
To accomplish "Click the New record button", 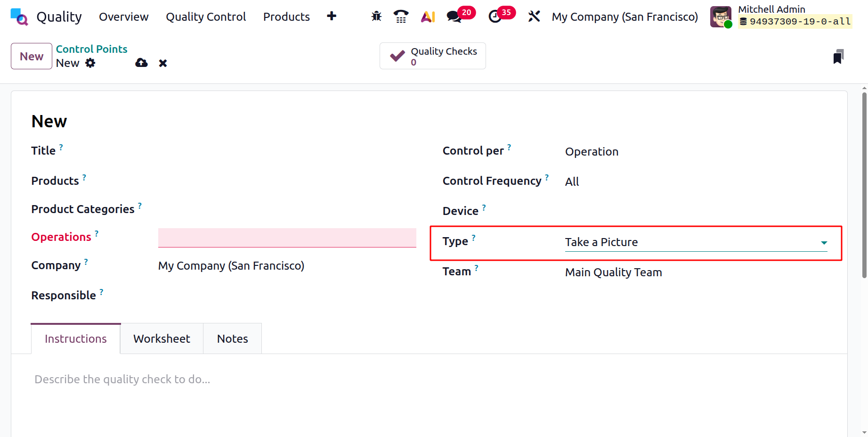I will point(32,57).
